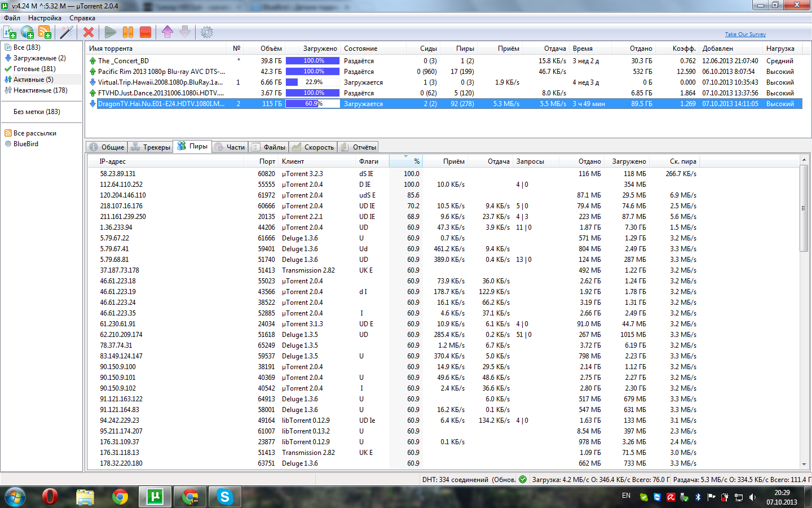Open Opera browser from taskbar
Screen dimensions: 812x508
[50, 497]
